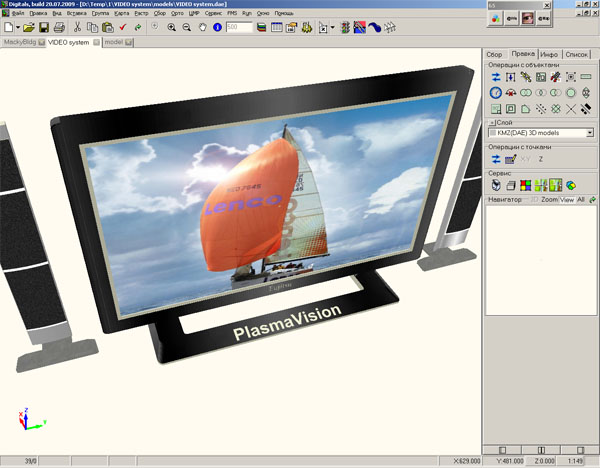Viewport: 600px width, 468px height.
Task: Click swap arrows icon under Операции с точками
Action: click(496, 159)
